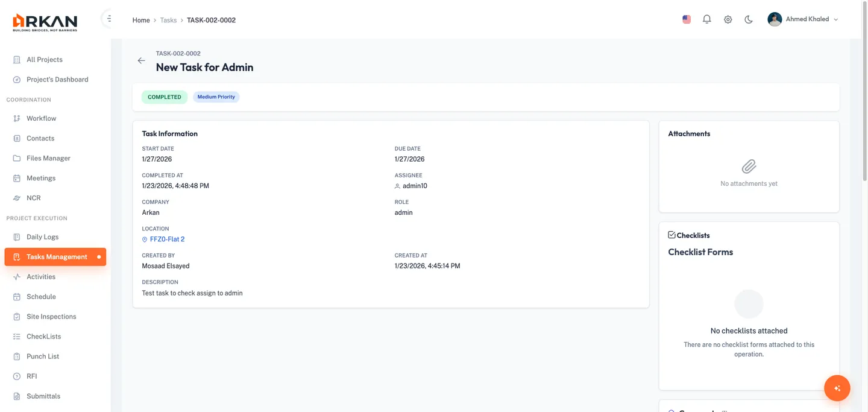The width and height of the screenshot is (868, 412).
Task: Click the notification bell
Action: (x=706, y=19)
